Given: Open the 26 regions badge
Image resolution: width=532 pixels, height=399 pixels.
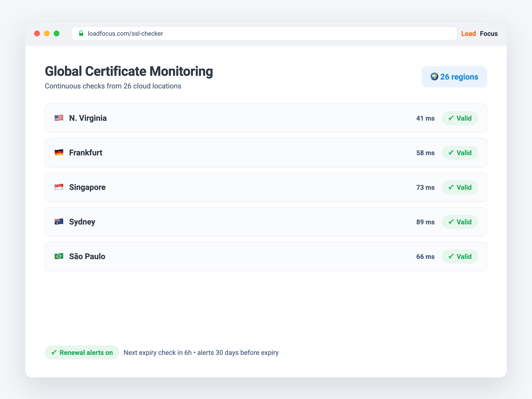Looking at the screenshot, I should point(454,77).
